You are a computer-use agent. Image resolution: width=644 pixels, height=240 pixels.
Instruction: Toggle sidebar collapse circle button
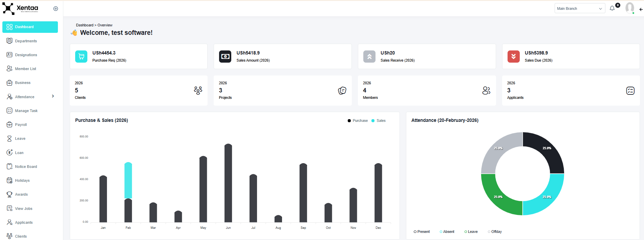56,8
